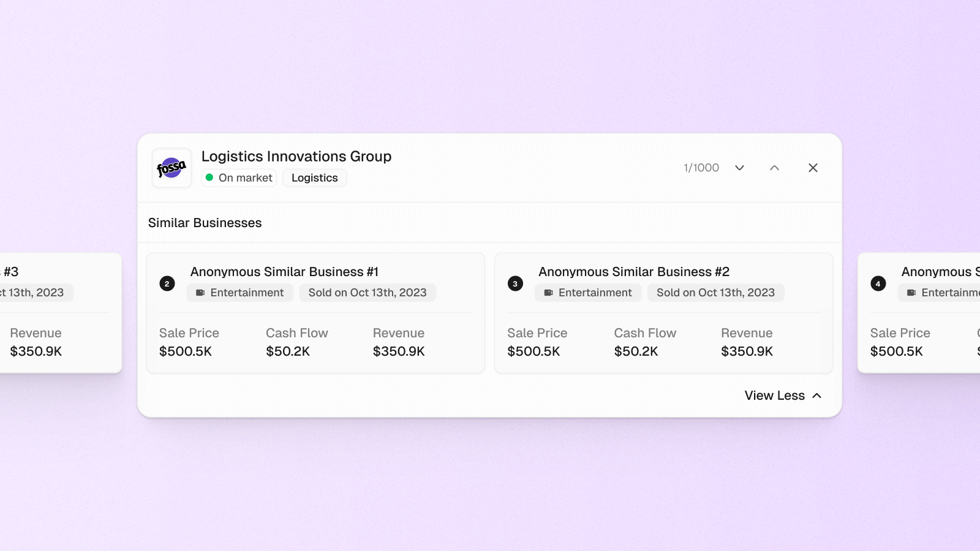This screenshot has height=551, width=980.
Task: Go to next listing with down chevron
Action: (x=739, y=168)
